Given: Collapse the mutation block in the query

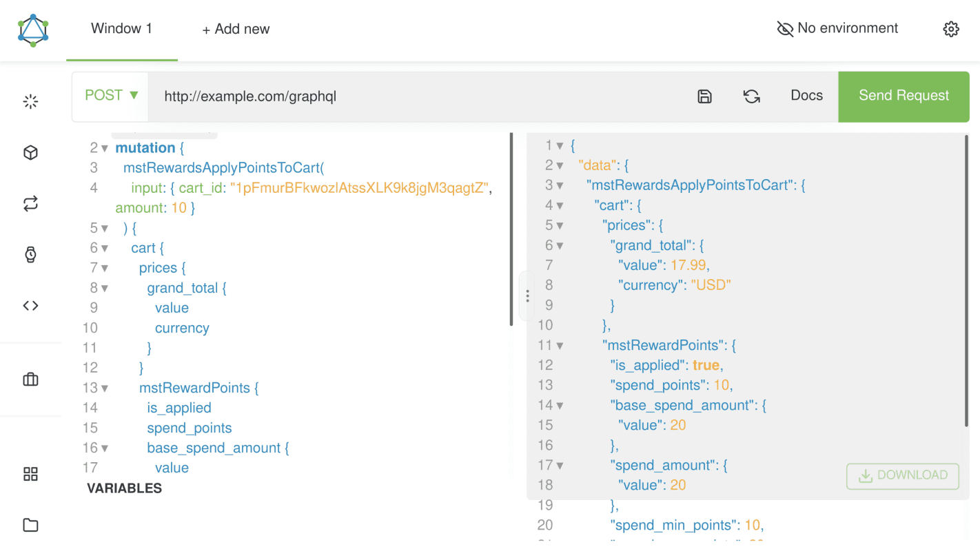Looking at the screenshot, I should click(105, 148).
